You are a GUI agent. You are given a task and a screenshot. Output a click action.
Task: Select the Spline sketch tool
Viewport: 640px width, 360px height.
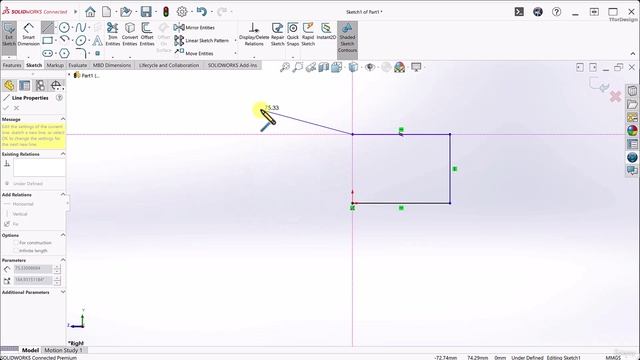pos(80,28)
